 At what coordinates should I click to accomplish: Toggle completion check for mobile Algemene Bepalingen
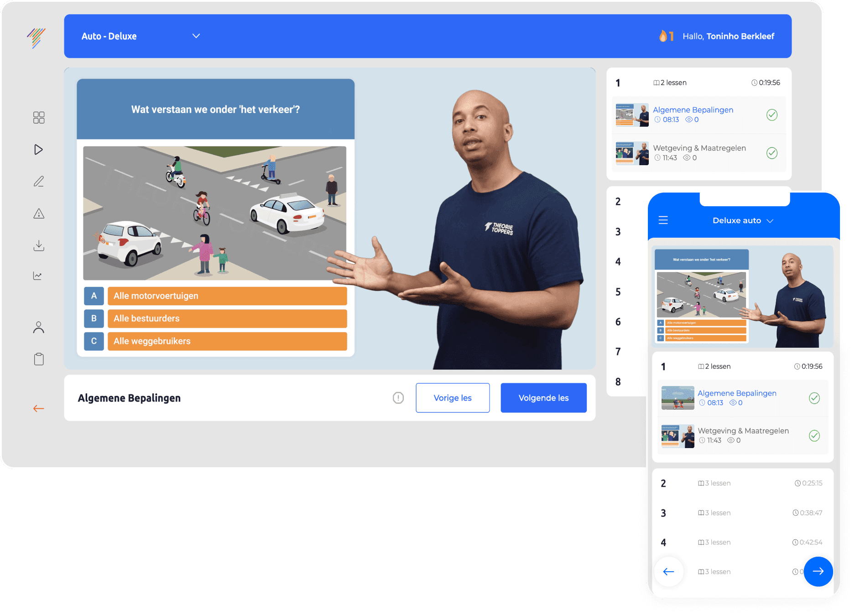click(814, 398)
